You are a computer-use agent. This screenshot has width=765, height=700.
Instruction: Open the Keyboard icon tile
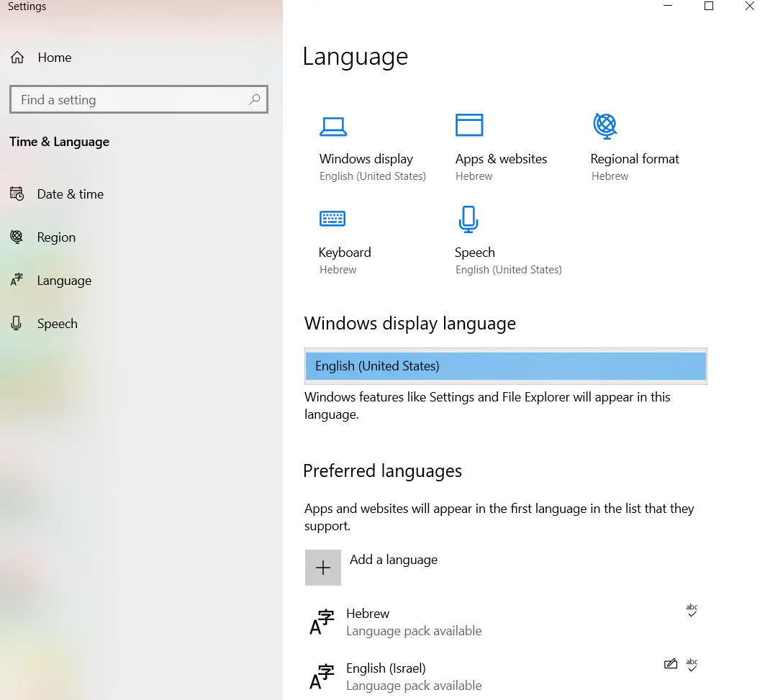pos(332,218)
